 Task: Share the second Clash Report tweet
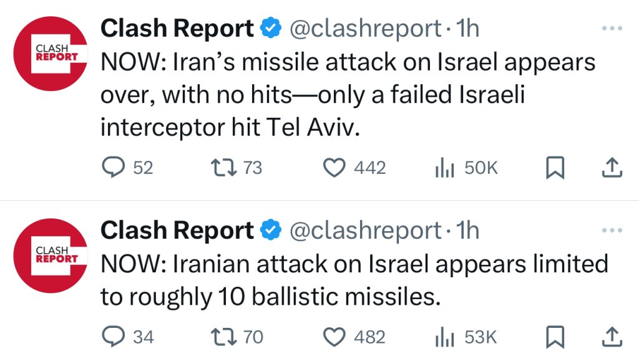point(612,337)
